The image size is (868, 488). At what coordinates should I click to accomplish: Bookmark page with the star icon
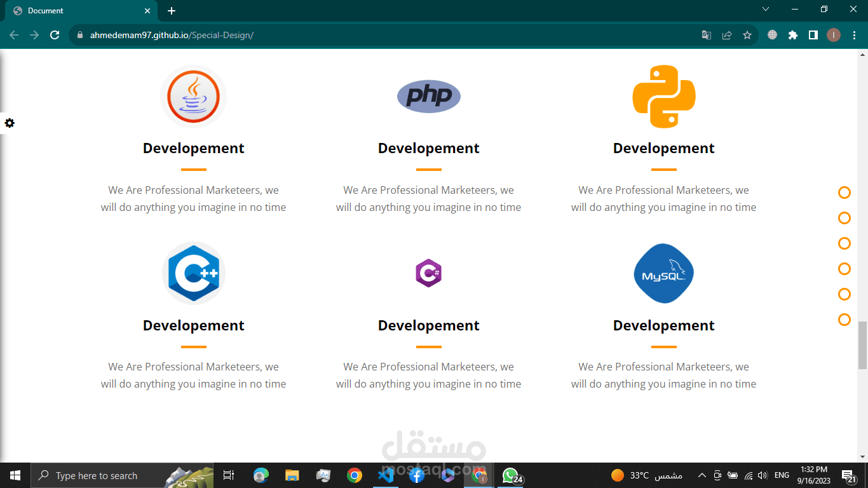pos(747,35)
